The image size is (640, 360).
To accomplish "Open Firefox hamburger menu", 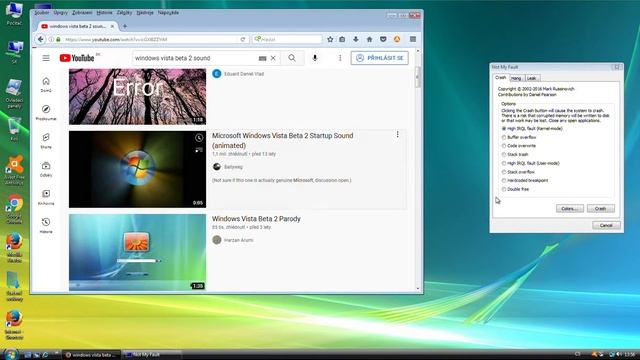I will click(x=413, y=39).
